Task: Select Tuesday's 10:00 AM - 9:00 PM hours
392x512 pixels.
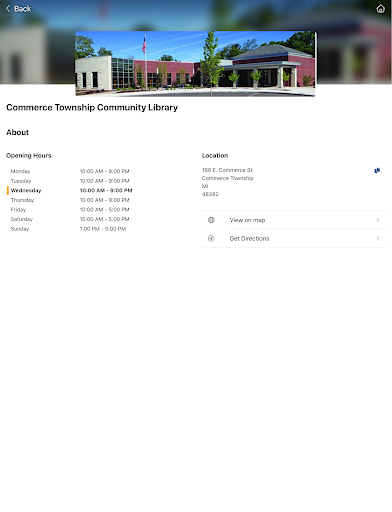Action: coord(105,181)
